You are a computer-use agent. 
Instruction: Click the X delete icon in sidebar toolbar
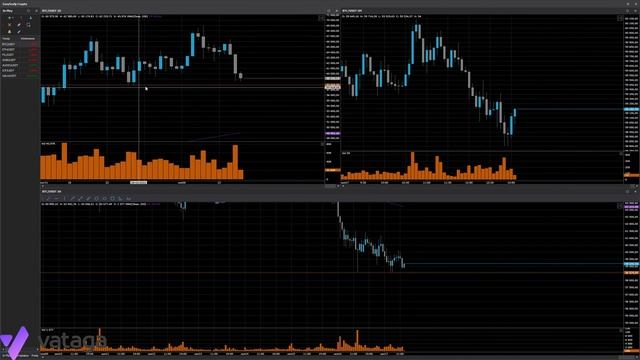10,25
